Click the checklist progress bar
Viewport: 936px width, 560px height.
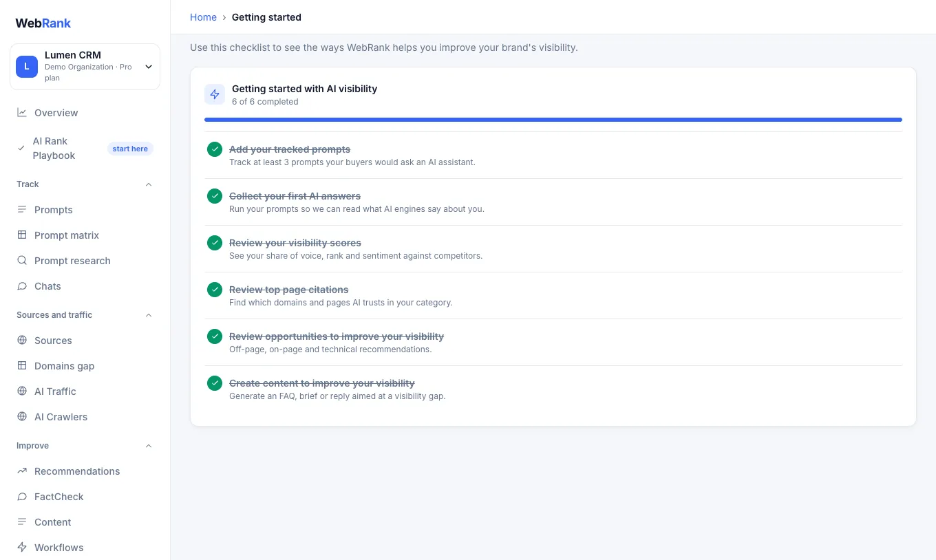click(553, 120)
